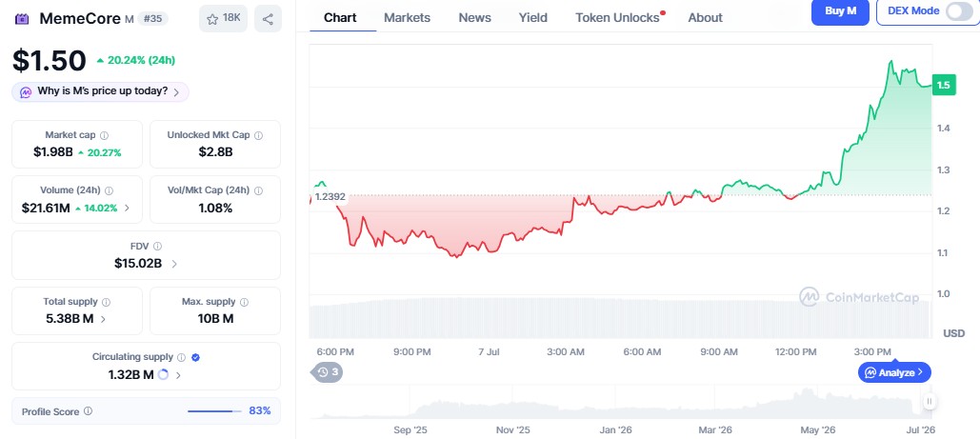980x439 pixels.
Task: Click the volume bars area of chart
Action: pos(620,318)
